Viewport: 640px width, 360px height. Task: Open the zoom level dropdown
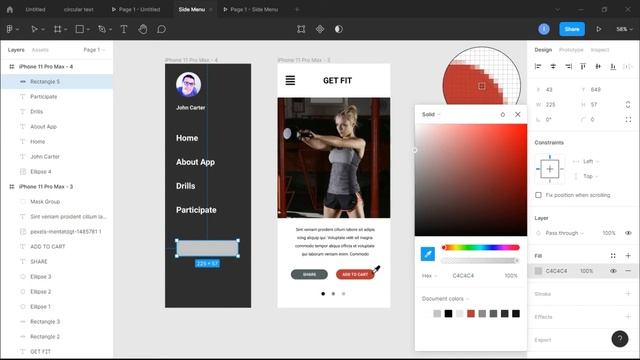click(x=624, y=29)
